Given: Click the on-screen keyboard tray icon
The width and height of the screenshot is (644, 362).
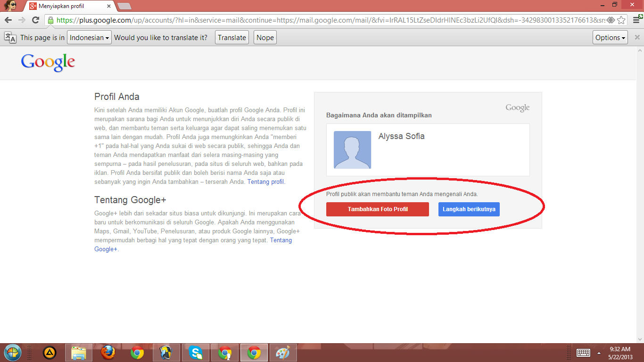Looking at the screenshot, I should (583, 353).
